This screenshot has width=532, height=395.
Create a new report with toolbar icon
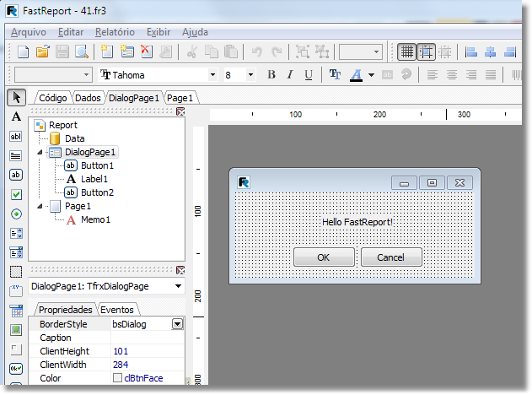click(x=23, y=52)
